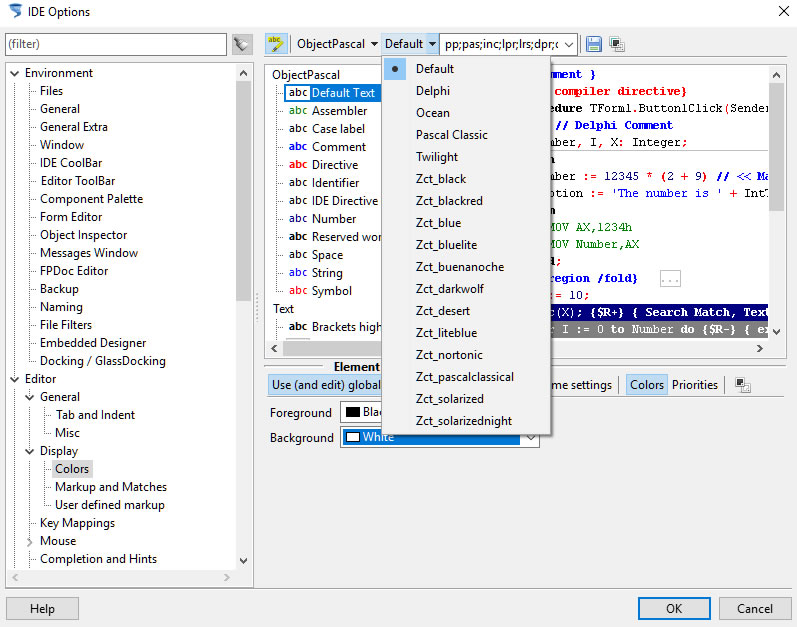Select Zct_blue scheme
Screen dimensions: 797x627
pyautogui.click(x=438, y=223)
